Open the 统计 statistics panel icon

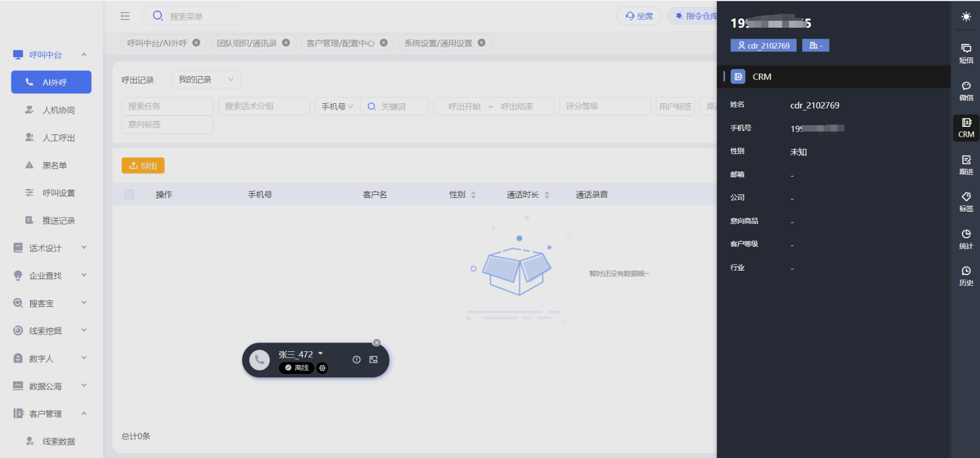tap(966, 239)
